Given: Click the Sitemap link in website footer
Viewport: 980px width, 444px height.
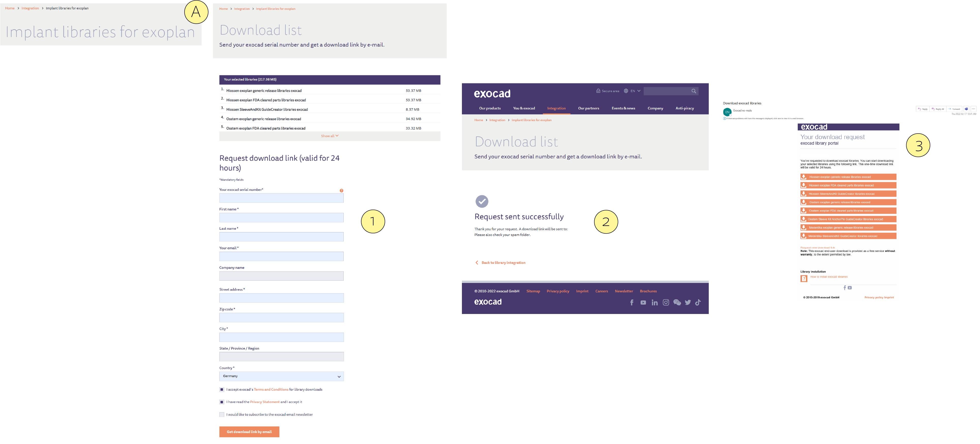Looking at the screenshot, I should pyautogui.click(x=533, y=291).
